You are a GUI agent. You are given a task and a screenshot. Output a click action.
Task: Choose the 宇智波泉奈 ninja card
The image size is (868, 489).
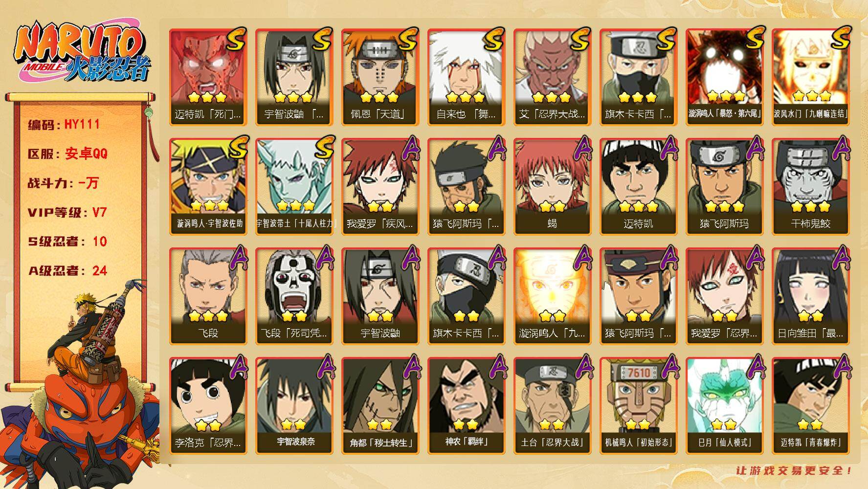pyautogui.click(x=294, y=405)
